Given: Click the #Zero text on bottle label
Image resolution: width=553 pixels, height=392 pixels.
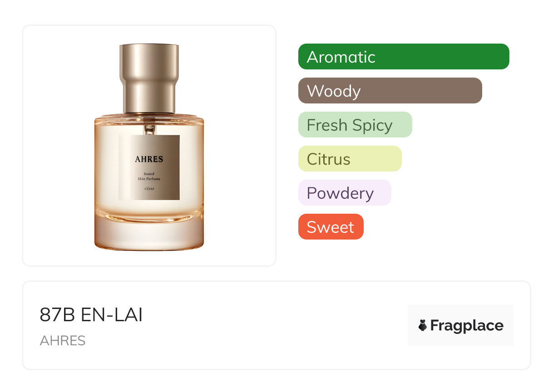Looking at the screenshot, I should (149, 188).
